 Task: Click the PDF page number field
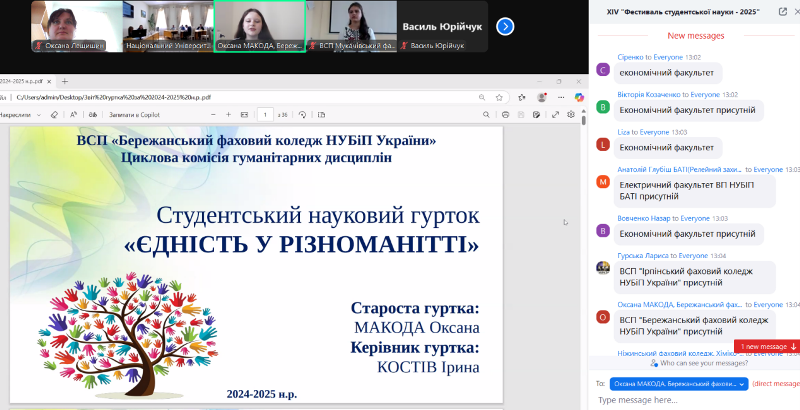[x=265, y=114]
